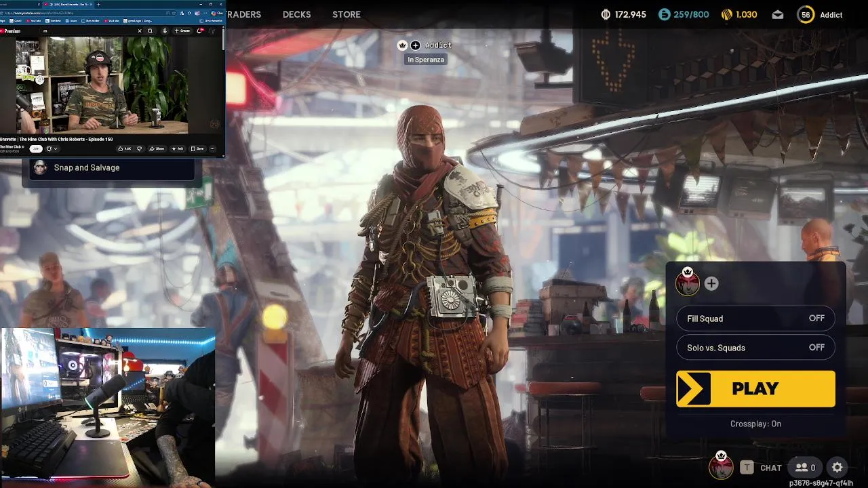
Task: Open the CHAT button
Action: click(771, 468)
